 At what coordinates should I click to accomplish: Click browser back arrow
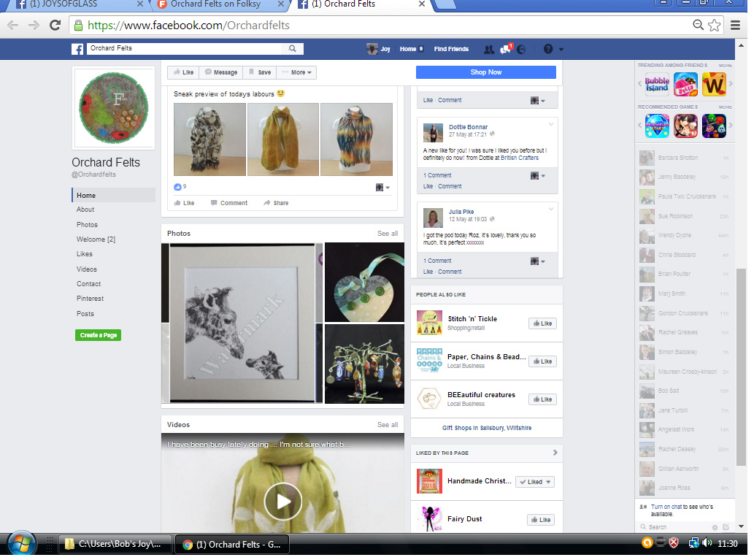[13, 25]
